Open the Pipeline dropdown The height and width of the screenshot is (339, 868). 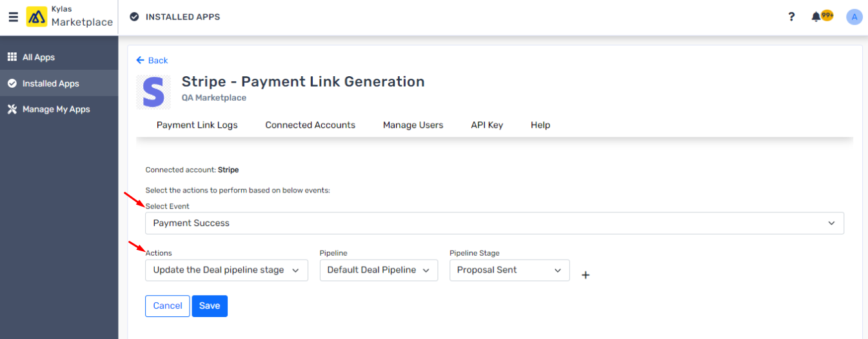click(x=379, y=270)
